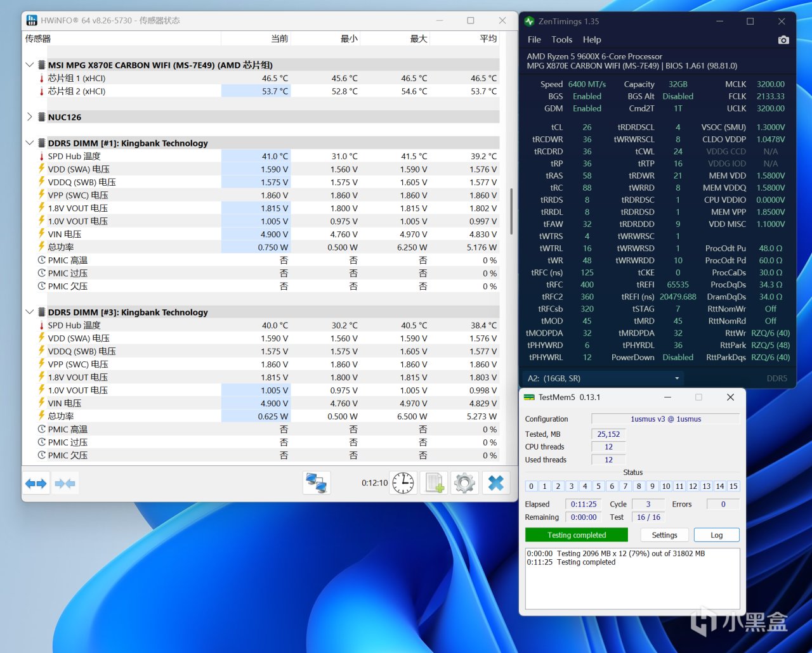The height and width of the screenshot is (653, 812).
Task: Take screenshot with ZenTimings camera icon
Action: (x=783, y=39)
